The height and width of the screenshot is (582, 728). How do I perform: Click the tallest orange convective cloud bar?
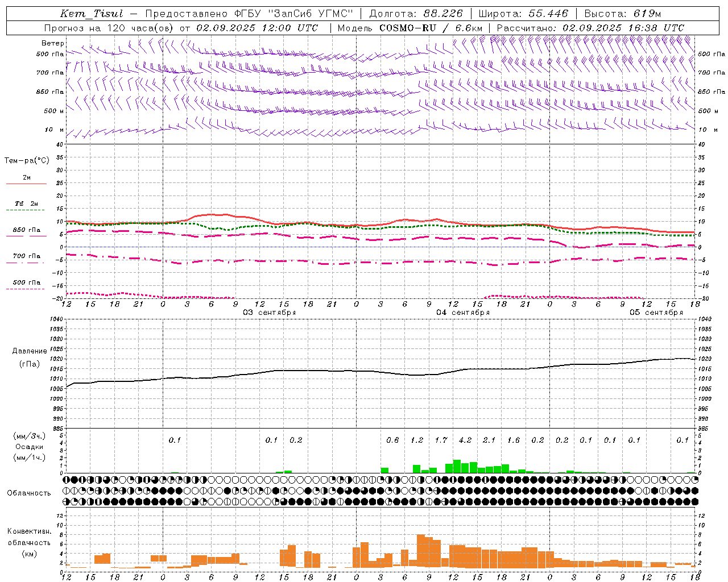(421, 551)
